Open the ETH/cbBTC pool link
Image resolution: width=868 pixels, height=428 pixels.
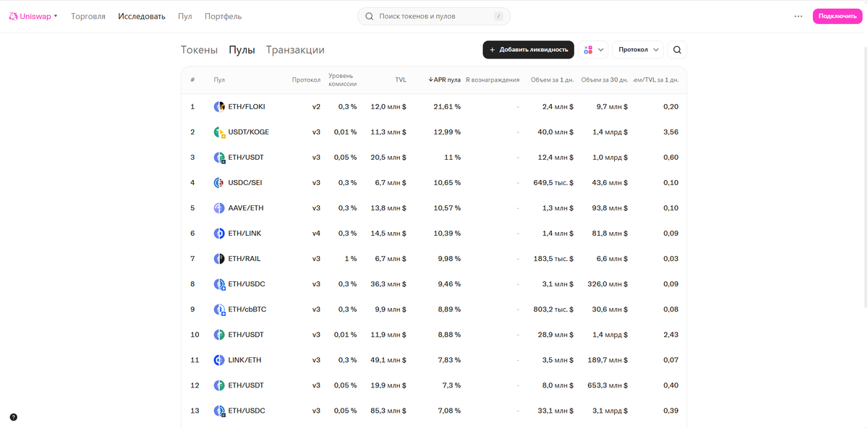coord(247,309)
